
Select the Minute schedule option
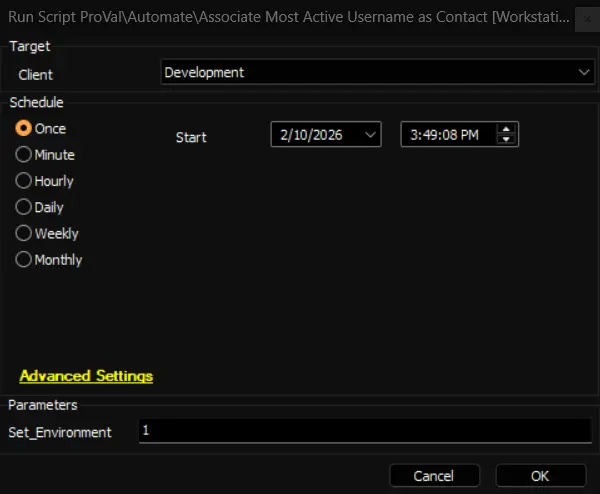[x=24, y=155]
